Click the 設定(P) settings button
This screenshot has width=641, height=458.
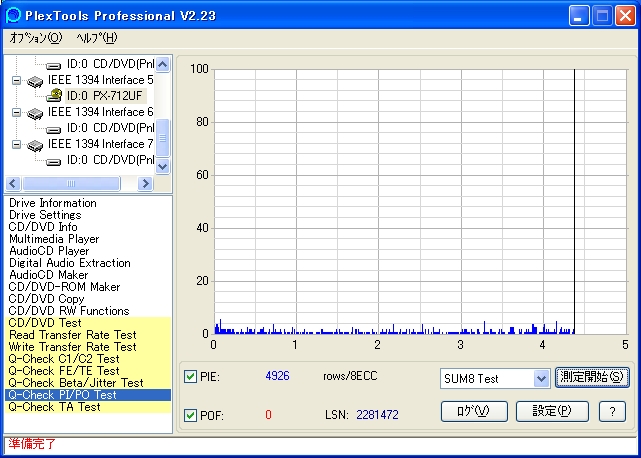tap(552, 411)
